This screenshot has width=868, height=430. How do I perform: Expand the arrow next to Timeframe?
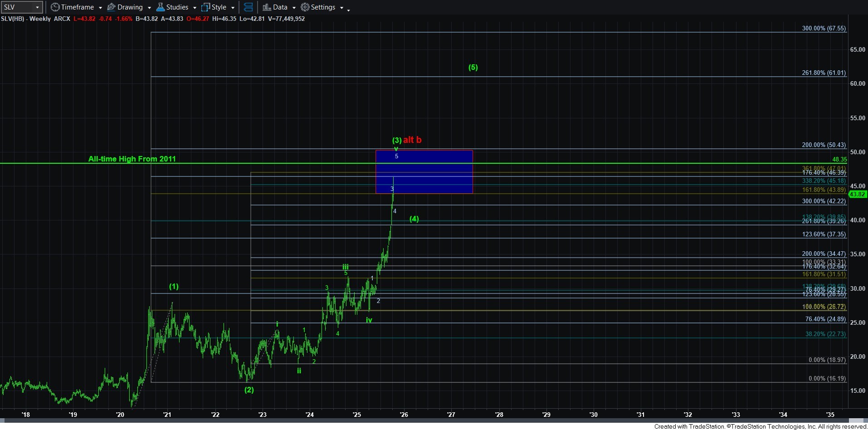pyautogui.click(x=100, y=8)
